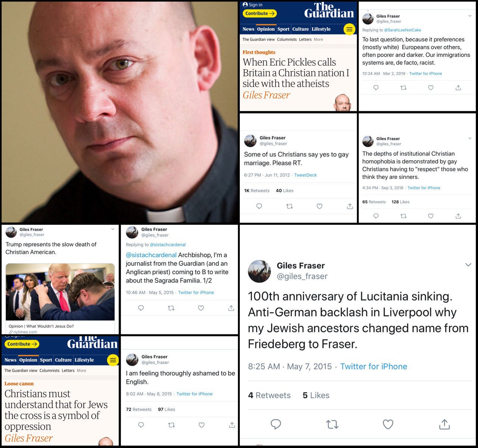Follow the Twitter for iPhone link on Lucitania tweet
Screen dimensions: 478x448
(x=373, y=366)
